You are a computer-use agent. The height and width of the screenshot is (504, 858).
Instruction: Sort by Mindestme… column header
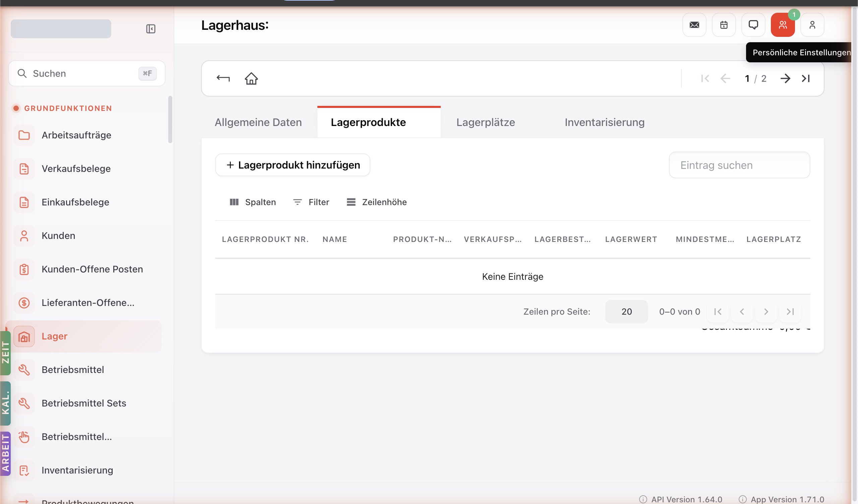[705, 239]
